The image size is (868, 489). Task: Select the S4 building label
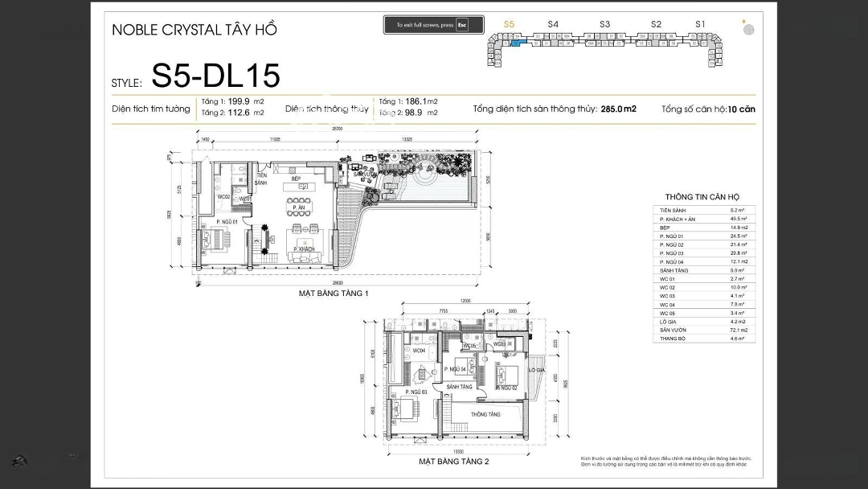pos(553,24)
